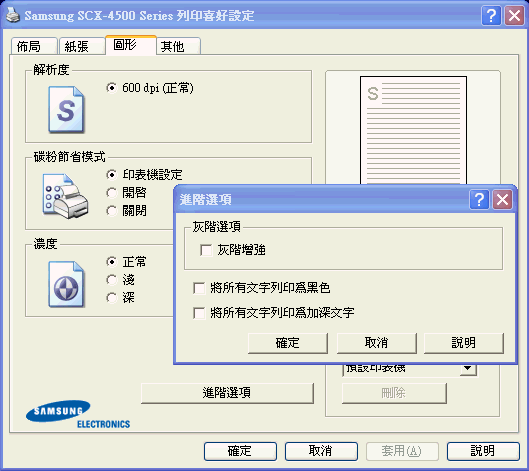Select 正常 darkness option
Screen dimensions: 529x471
pyautogui.click(x=111, y=261)
